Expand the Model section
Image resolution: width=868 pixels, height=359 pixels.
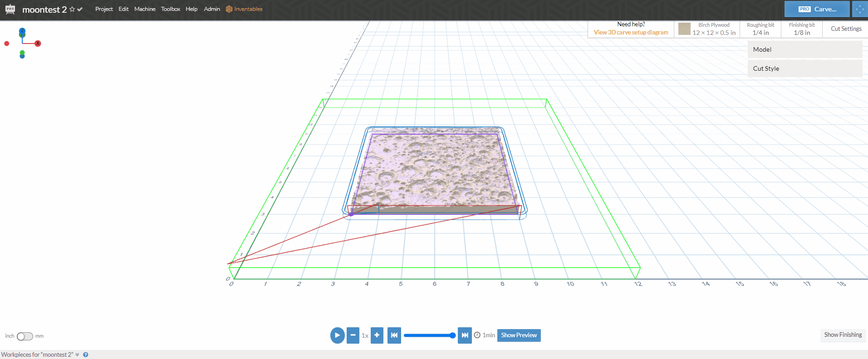coord(805,49)
